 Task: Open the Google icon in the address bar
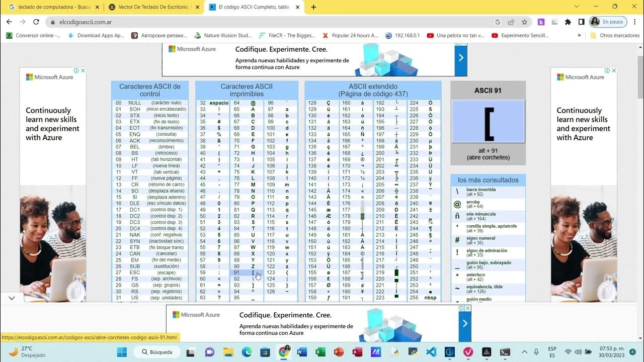(x=498, y=22)
